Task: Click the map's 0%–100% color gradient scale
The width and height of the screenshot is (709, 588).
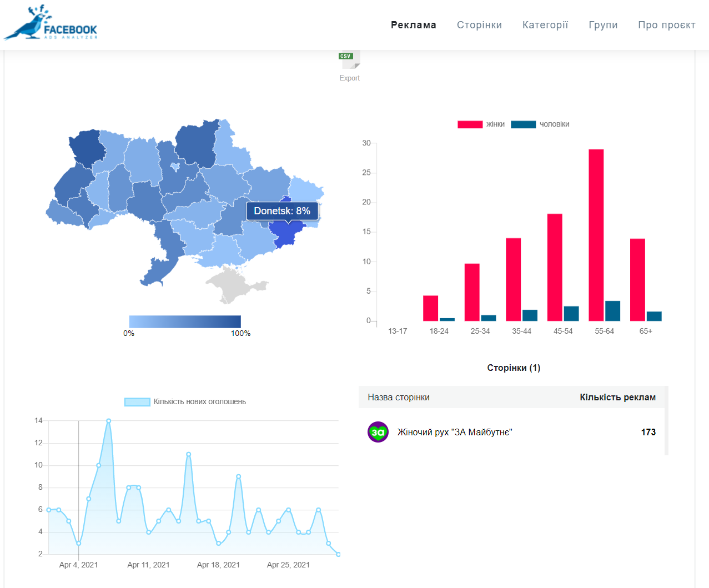Action: coord(185,321)
